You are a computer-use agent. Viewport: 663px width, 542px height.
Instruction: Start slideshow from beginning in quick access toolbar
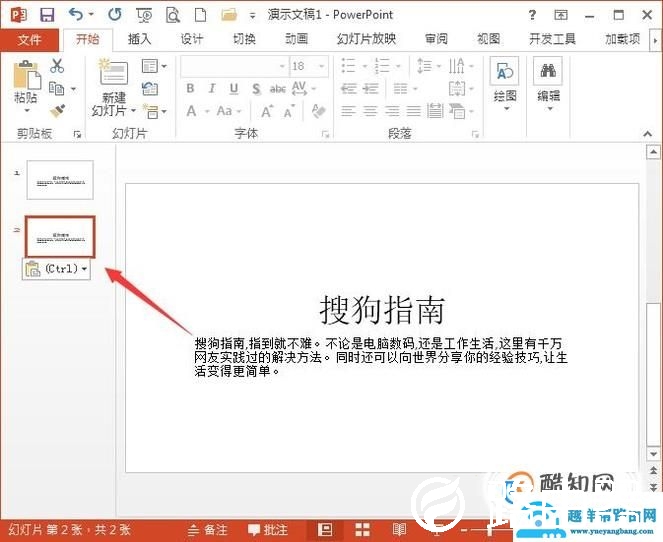pos(144,16)
